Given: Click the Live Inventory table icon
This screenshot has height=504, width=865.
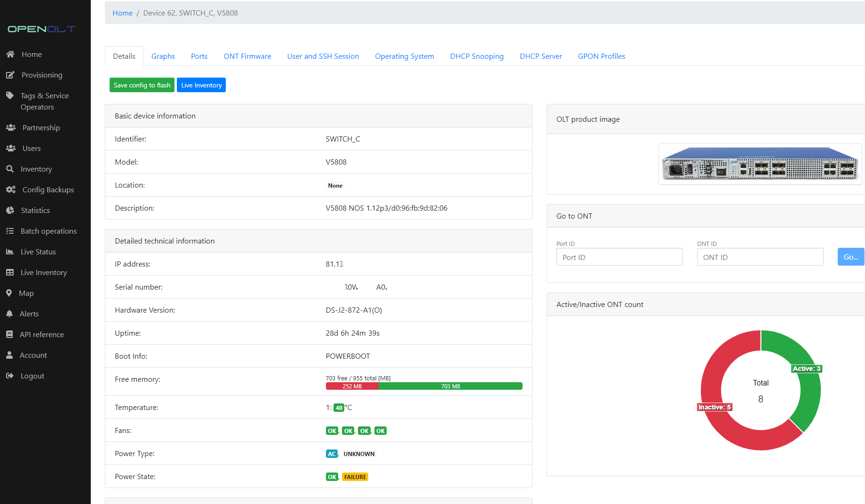Looking at the screenshot, I should 10,272.
